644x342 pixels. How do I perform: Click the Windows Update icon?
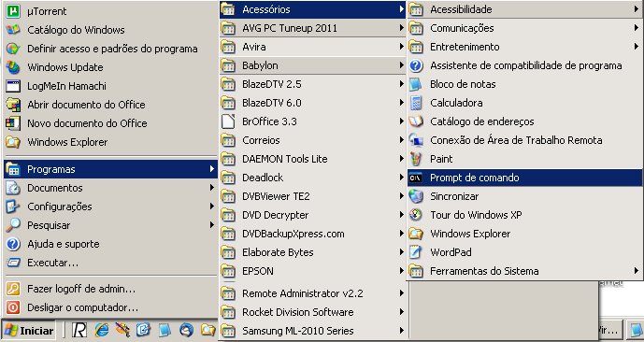13,67
